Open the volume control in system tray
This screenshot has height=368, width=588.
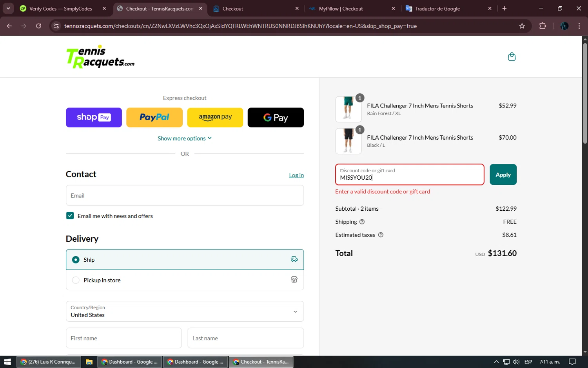516,362
